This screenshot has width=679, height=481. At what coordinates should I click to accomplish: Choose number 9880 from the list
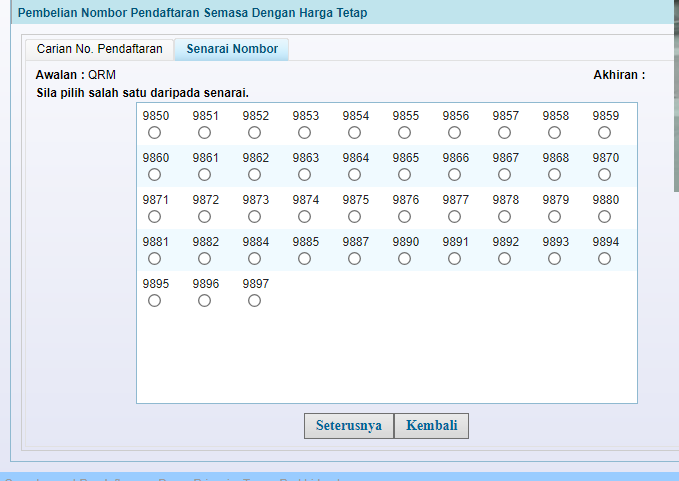[605, 217]
